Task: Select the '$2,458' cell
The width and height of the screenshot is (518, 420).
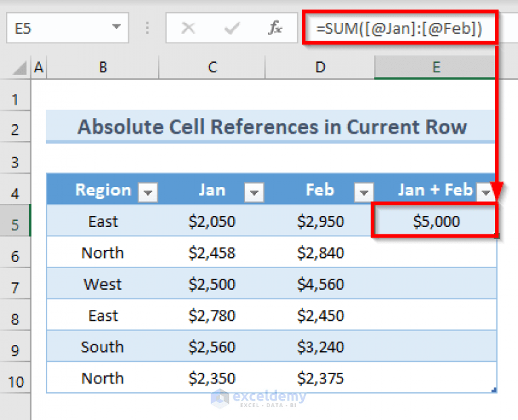Action: tap(212, 252)
